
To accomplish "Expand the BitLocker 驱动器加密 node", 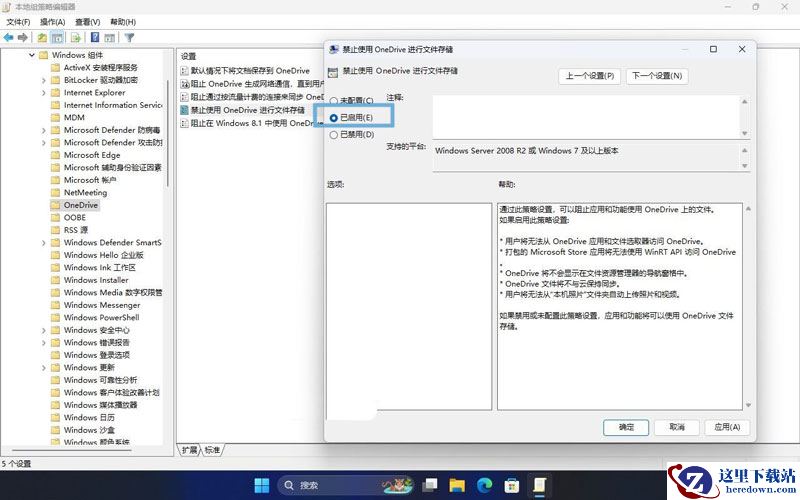I will coord(44,80).
